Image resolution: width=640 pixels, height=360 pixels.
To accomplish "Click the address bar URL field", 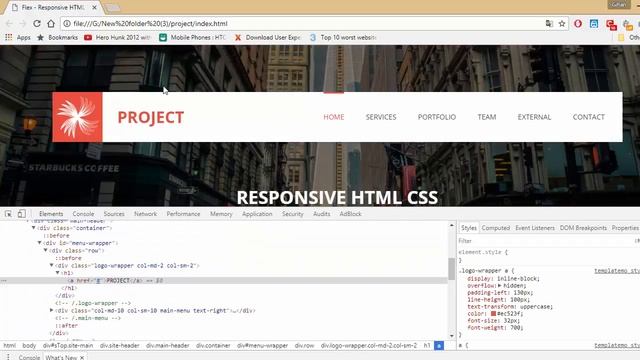I will coord(302,24).
